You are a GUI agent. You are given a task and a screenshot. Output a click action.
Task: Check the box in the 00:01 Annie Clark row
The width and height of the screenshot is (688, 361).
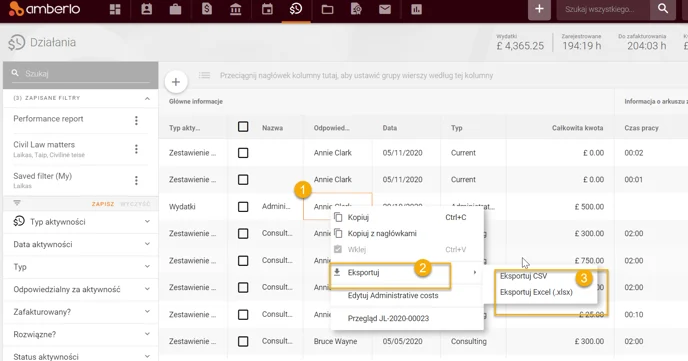pyautogui.click(x=243, y=180)
